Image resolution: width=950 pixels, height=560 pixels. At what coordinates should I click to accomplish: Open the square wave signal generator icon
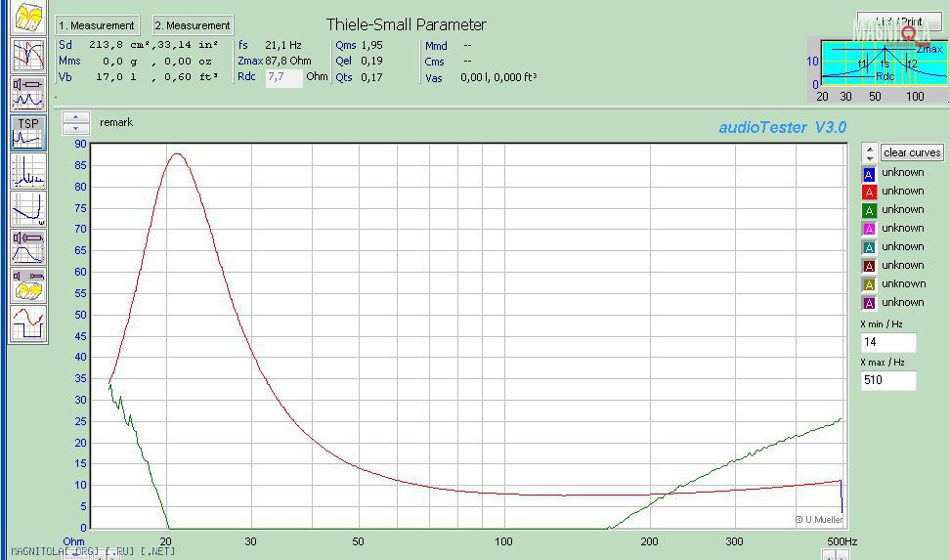click(x=28, y=323)
